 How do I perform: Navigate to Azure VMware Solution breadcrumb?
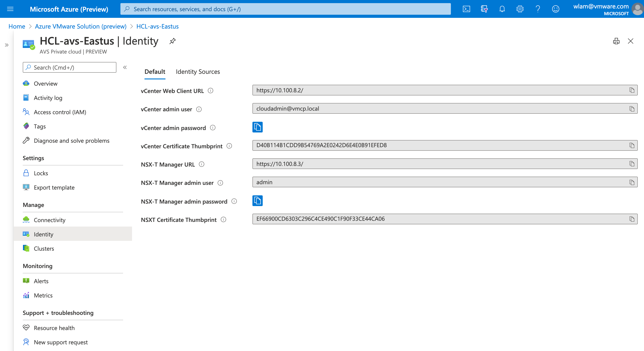pos(80,26)
